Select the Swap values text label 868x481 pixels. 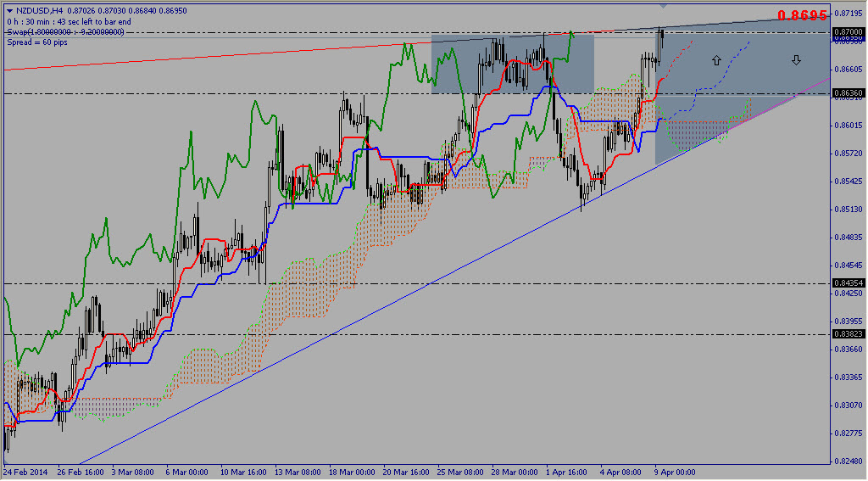pyautogui.click(x=65, y=31)
